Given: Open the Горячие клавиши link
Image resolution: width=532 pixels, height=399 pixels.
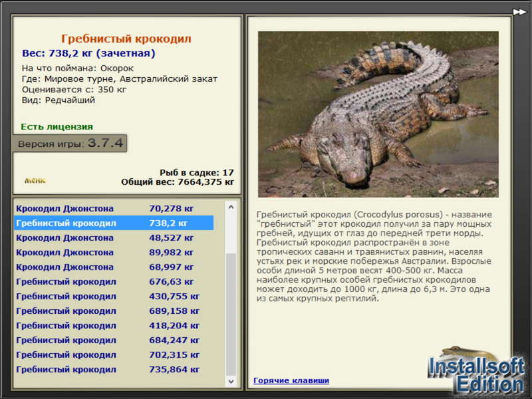Looking at the screenshot, I should pyautogui.click(x=291, y=380).
